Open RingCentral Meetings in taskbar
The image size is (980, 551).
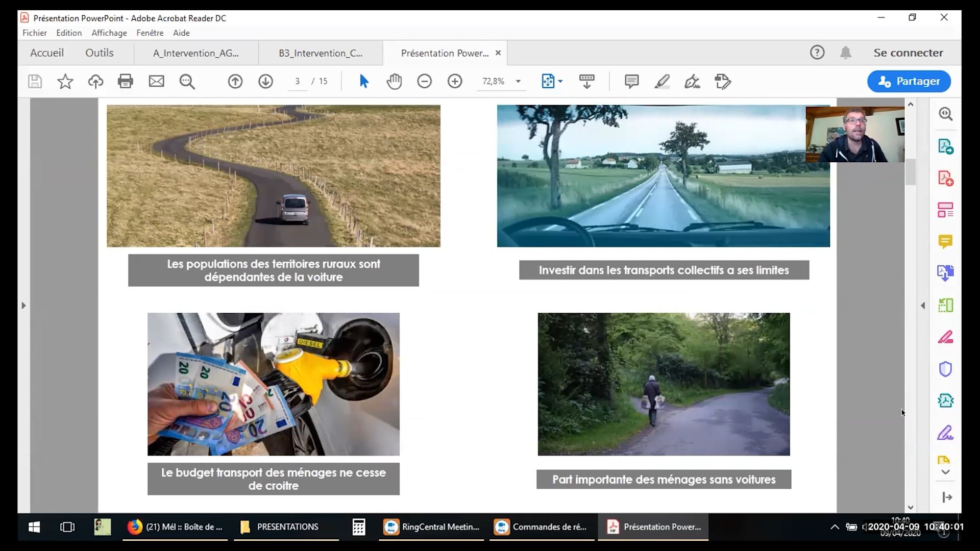(432, 527)
